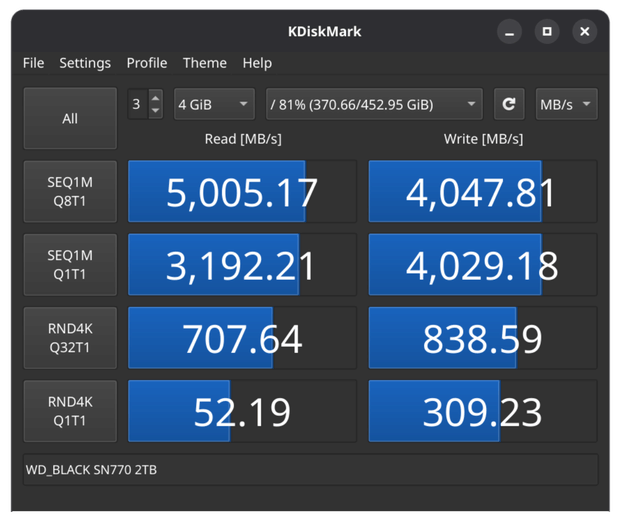Open the Settings menu
This screenshot has height=523, width=620.
coord(85,63)
